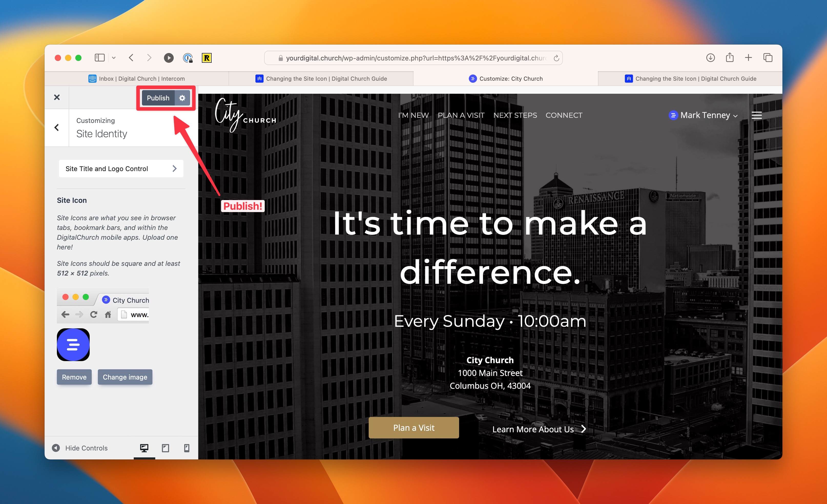Switch to desktop preview mode
The width and height of the screenshot is (827, 504).
[x=144, y=448]
